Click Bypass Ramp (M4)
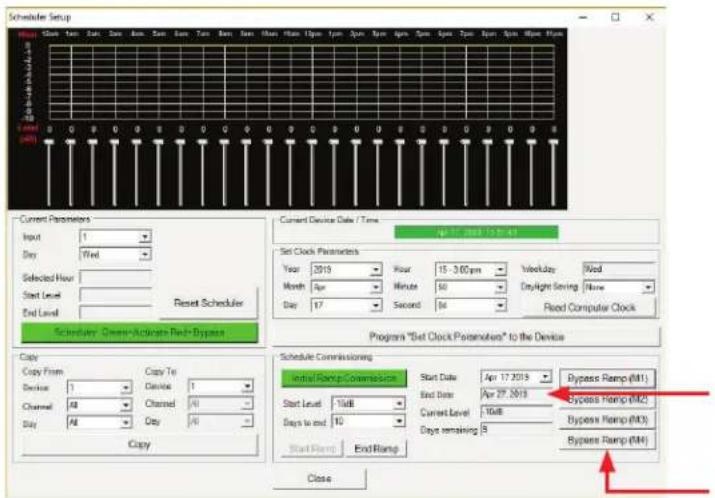 (607, 440)
